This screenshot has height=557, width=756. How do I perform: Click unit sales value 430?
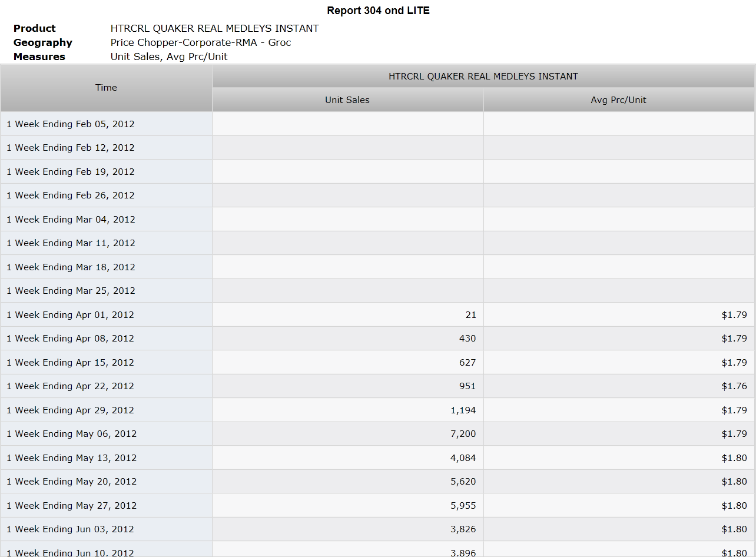467,339
